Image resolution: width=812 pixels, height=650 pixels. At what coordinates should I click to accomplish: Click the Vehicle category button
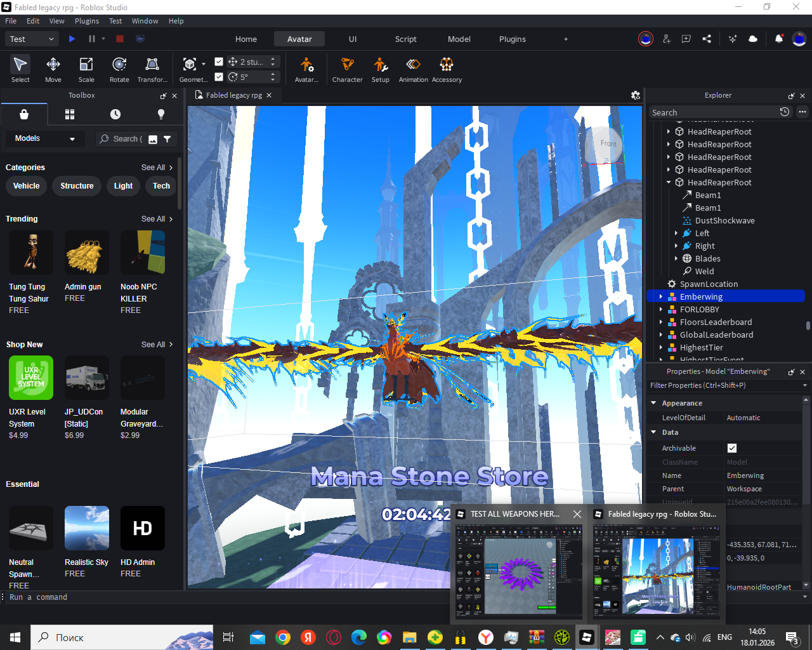pos(27,186)
